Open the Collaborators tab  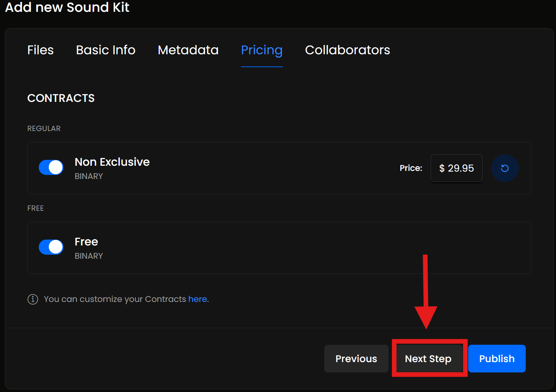[x=347, y=50]
